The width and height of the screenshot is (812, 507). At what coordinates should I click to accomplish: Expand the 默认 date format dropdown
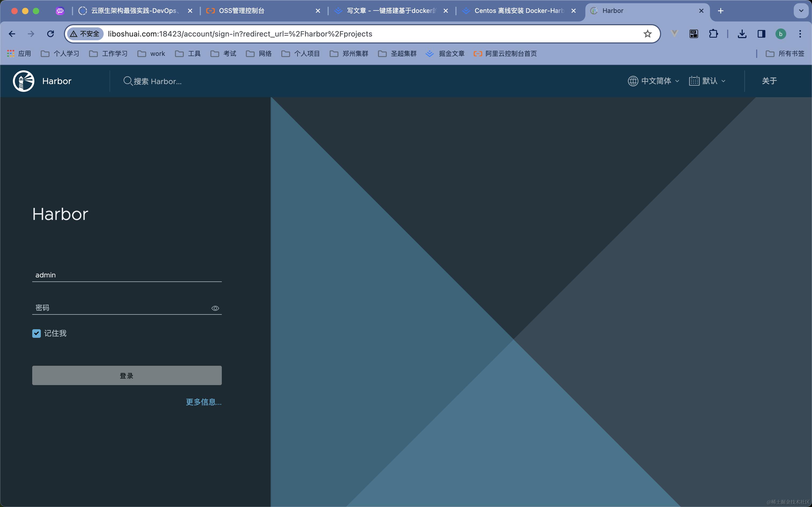point(707,81)
